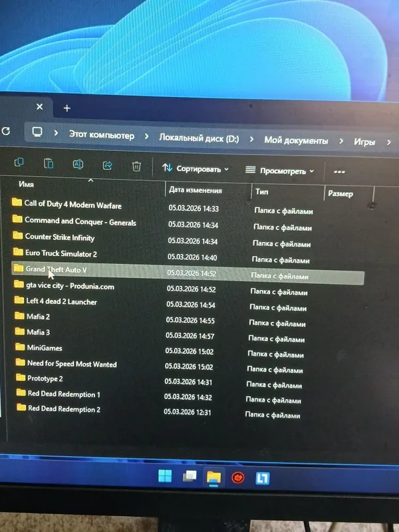Select the Euro Truck Simulator 2 folder
Image resolution: width=399 pixels, height=532 pixels.
tap(61, 253)
